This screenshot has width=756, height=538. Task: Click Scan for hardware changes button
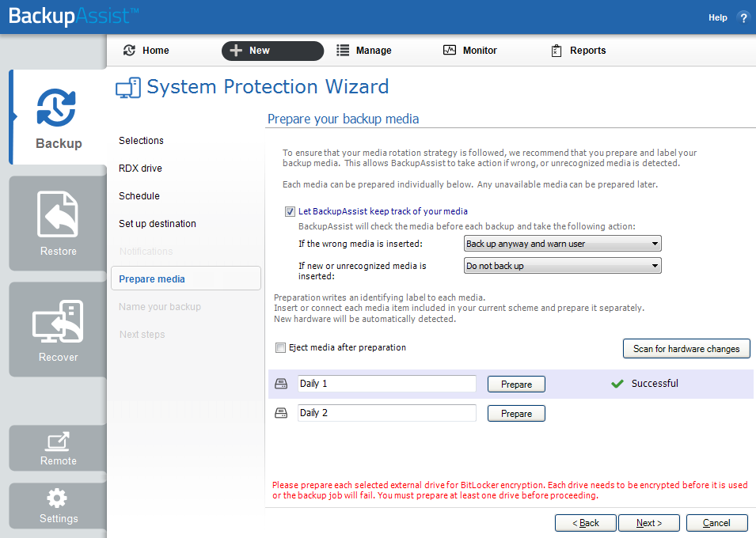(x=686, y=349)
